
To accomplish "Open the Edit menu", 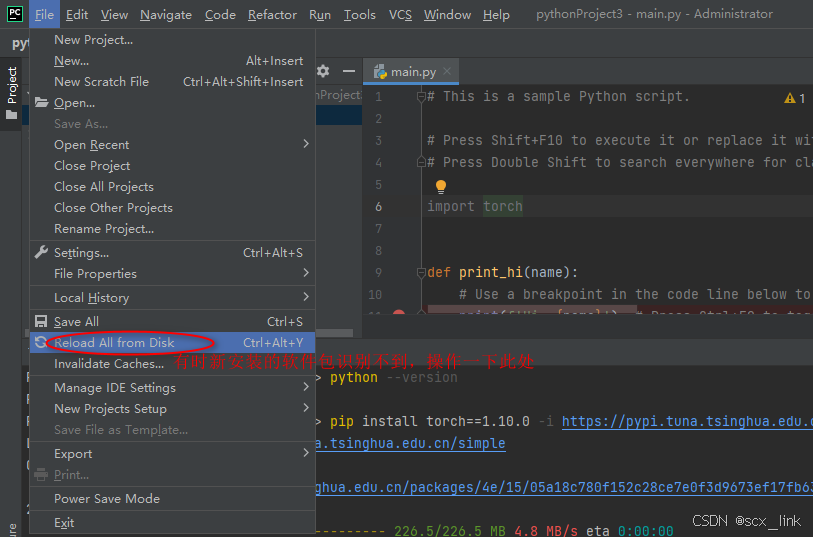I will coord(77,15).
